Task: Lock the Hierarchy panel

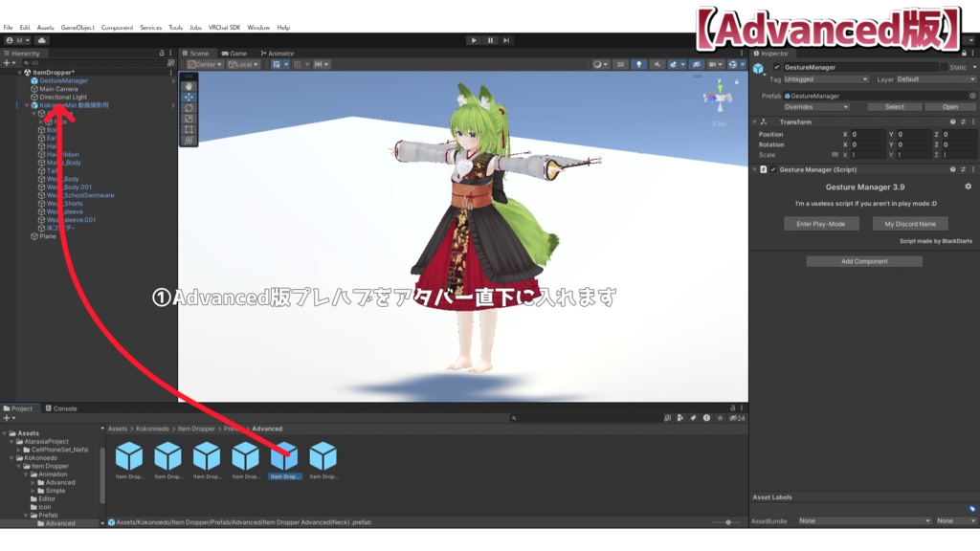Action: pyautogui.click(x=162, y=54)
